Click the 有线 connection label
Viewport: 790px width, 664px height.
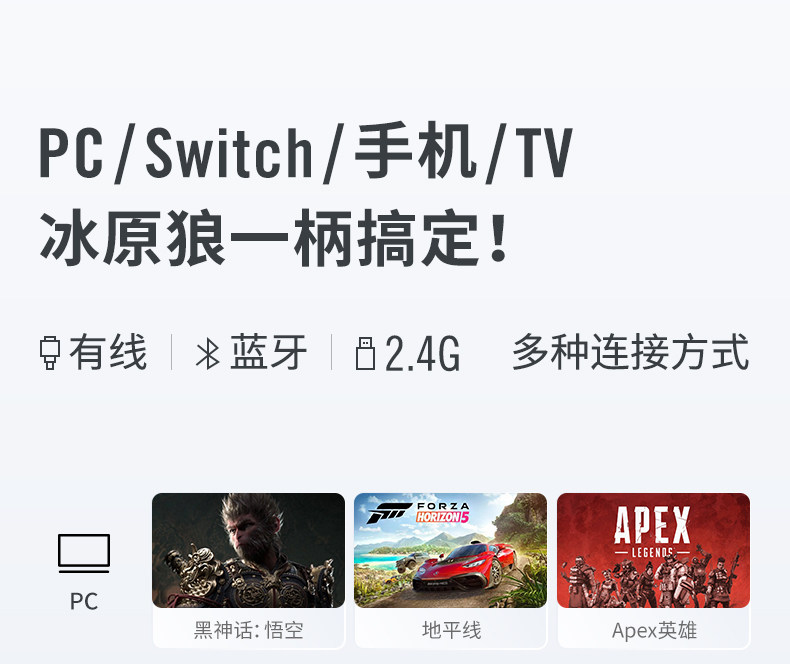(x=108, y=353)
